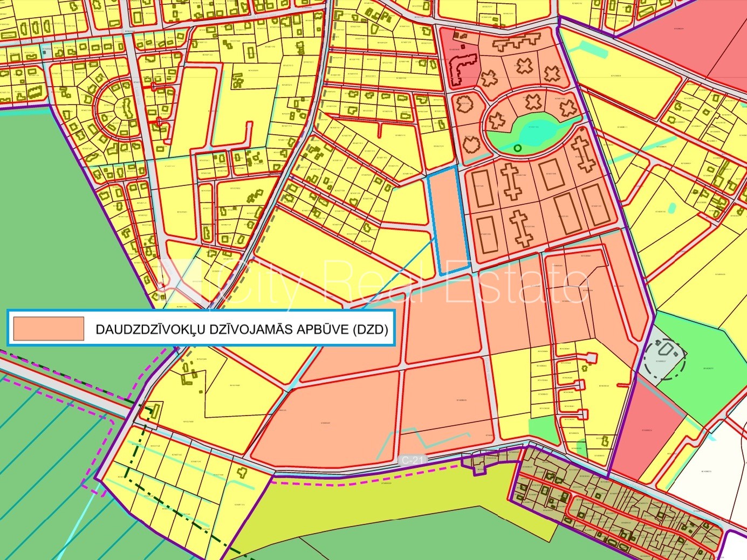This screenshot has width=747, height=560.
Task: Click the DAUDZDZĪVOKĻU DZĪVOJAMĀS APBŪVE legend text
Action: point(242,329)
